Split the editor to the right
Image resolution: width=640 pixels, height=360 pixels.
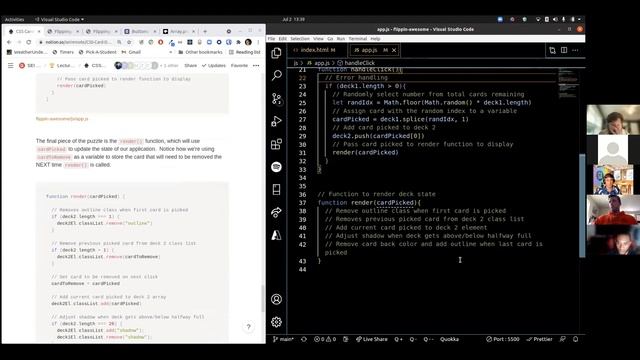[x=564, y=50]
